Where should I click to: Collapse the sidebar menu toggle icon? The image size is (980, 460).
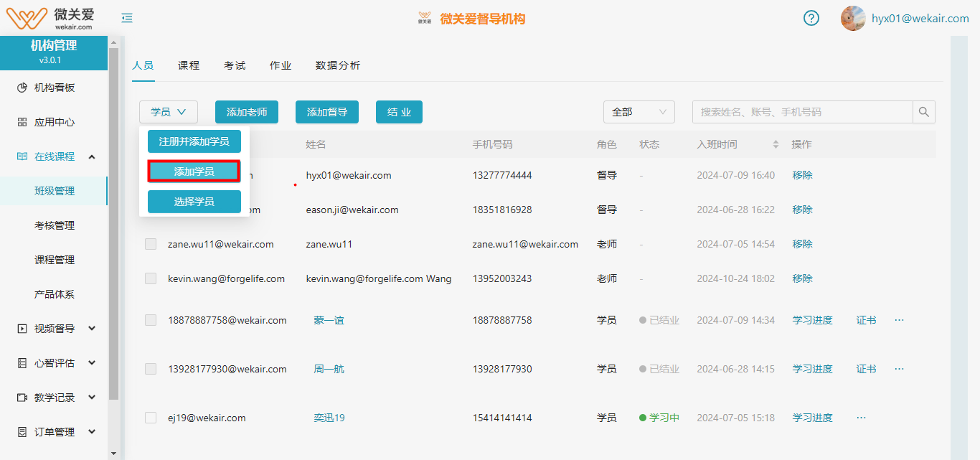pyautogui.click(x=127, y=19)
